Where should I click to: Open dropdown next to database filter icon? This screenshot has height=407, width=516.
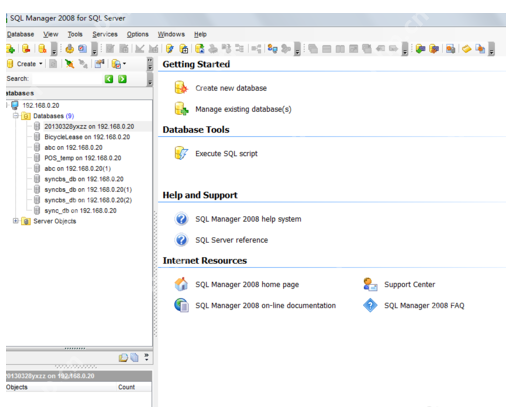point(124,63)
